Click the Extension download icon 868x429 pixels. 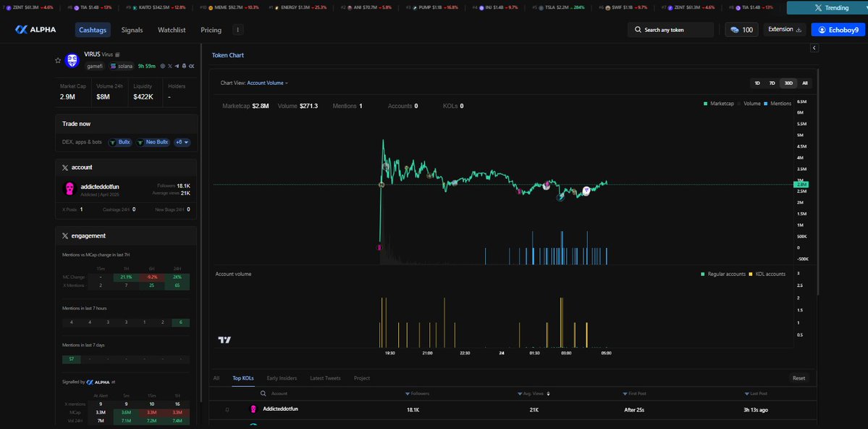pos(799,30)
